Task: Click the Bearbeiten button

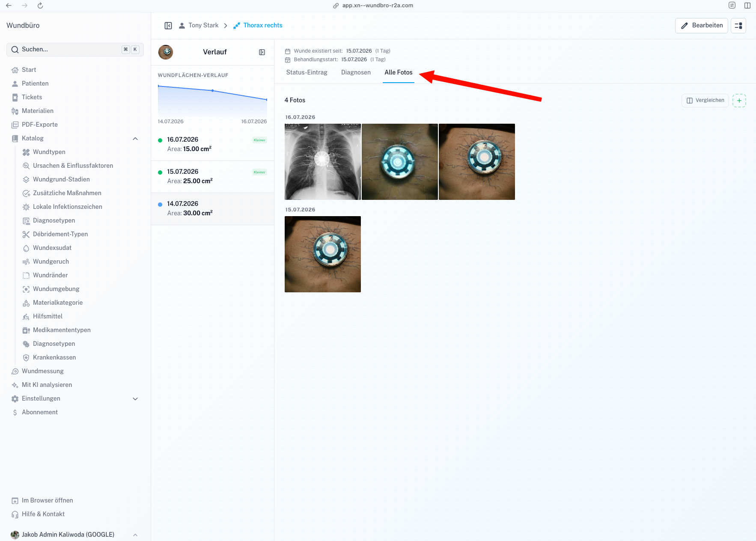Action: [702, 26]
